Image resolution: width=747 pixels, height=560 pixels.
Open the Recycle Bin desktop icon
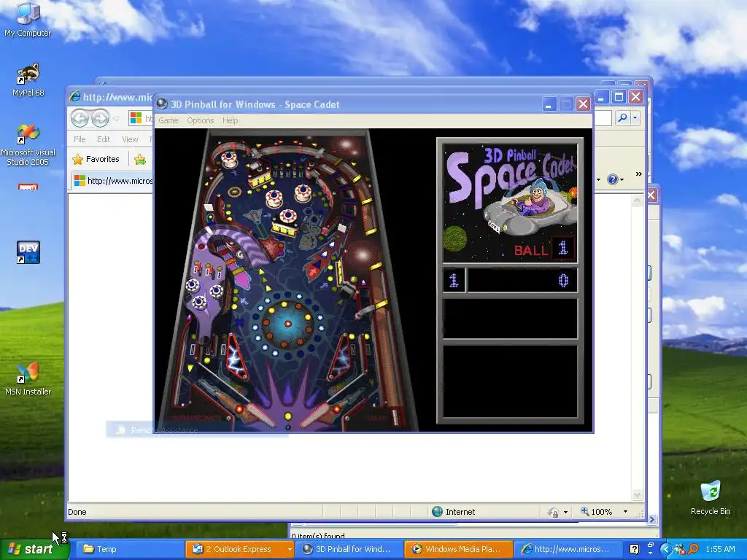point(711,498)
